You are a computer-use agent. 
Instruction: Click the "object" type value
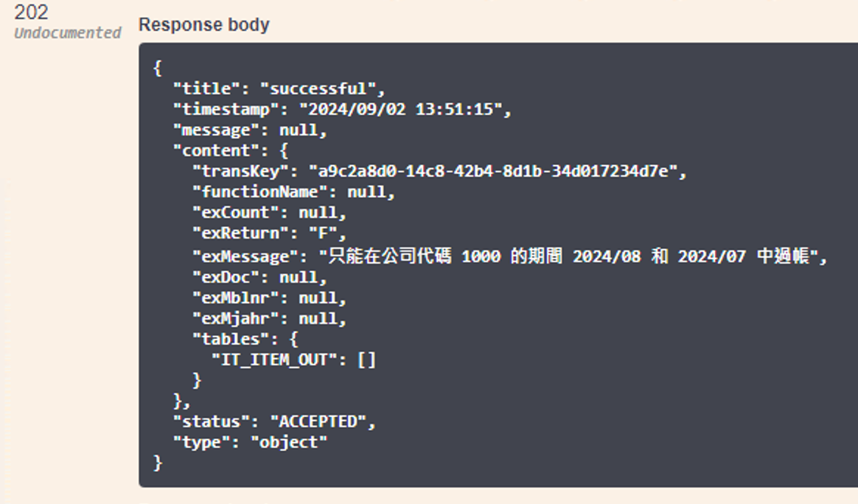pos(289,443)
